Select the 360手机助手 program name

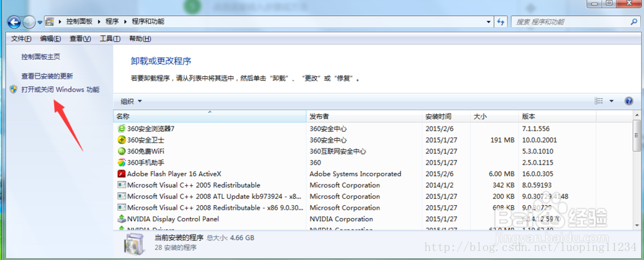[x=146, y=163]
